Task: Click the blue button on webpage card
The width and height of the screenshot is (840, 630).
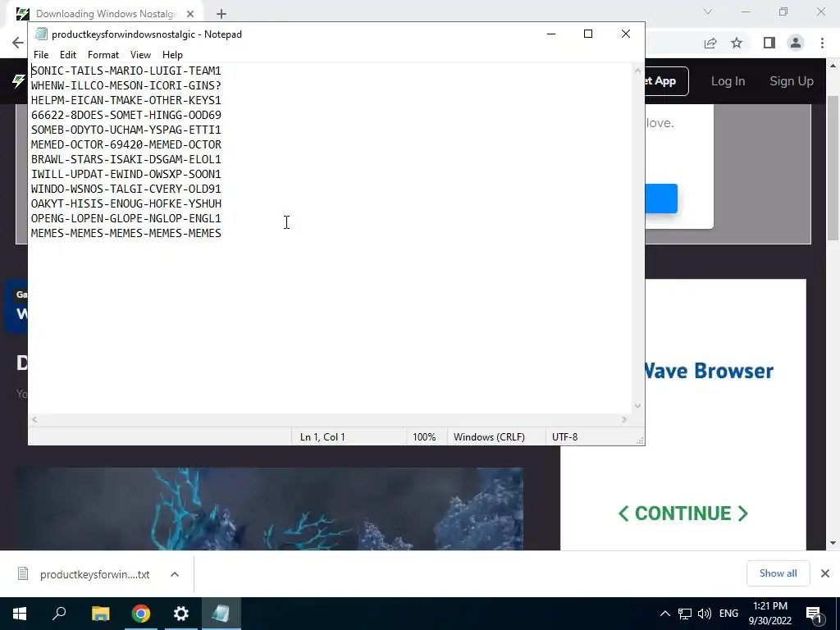Action: coord(661,199)
